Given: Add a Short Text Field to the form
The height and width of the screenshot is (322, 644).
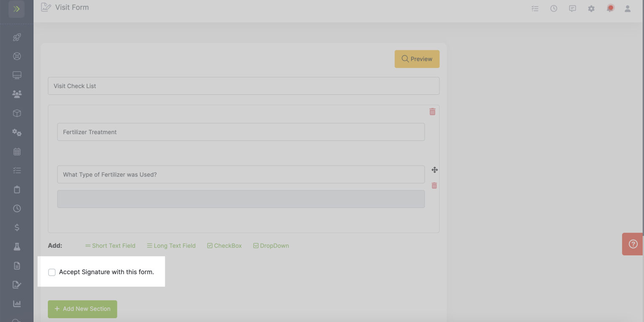Looking at the screenshot, I should [110, 245].
